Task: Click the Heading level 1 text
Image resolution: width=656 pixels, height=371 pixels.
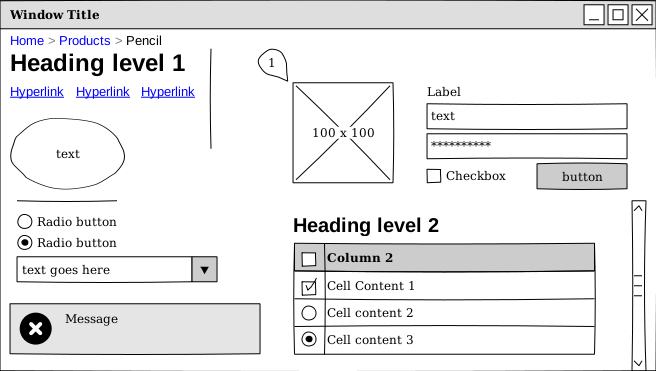Action: [x=97, y=64]
